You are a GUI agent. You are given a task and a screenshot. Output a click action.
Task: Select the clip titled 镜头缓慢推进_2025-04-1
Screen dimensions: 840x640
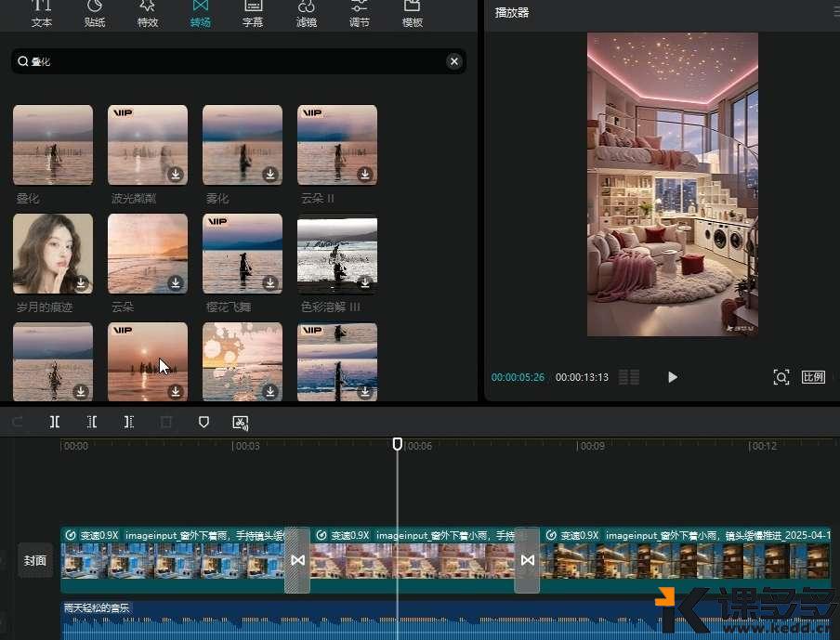[x=685, y=560]
